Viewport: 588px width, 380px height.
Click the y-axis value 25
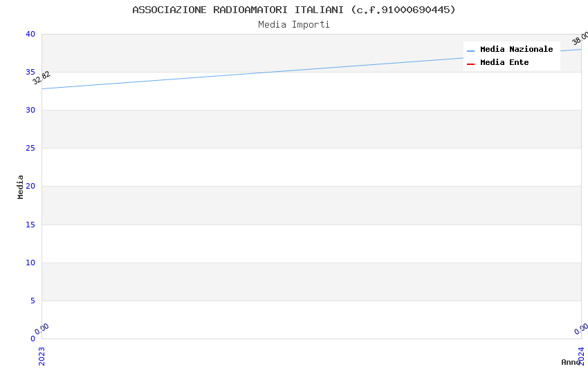(x=30, y=149)
